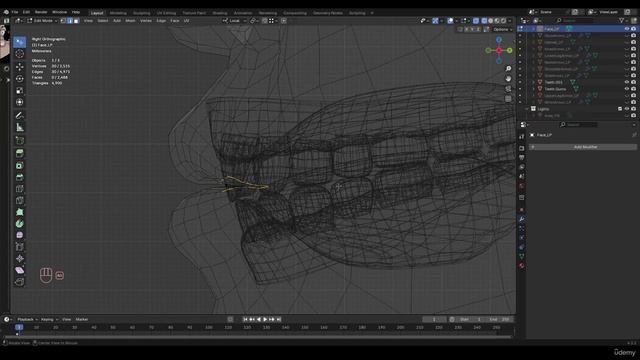This screenshot has height=360, width=640.
Task: Switch to face select mode
Action: coord(76,20)
